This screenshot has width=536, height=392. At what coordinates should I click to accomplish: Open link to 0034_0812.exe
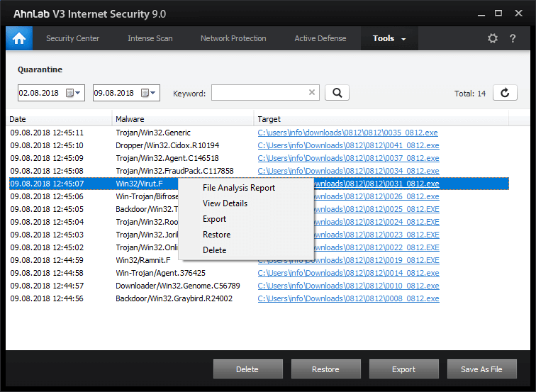click(x=348, y=171)
